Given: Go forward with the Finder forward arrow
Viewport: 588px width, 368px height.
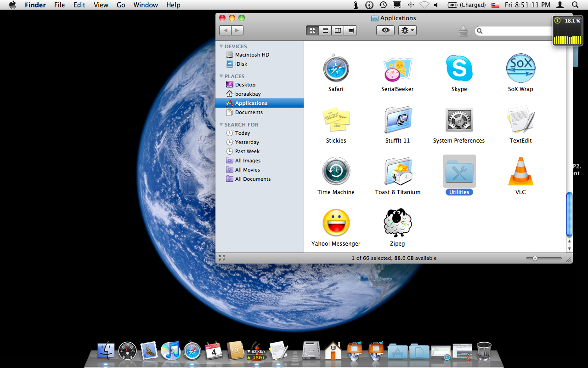Looking at the screenshot, I should pos(237,30).
